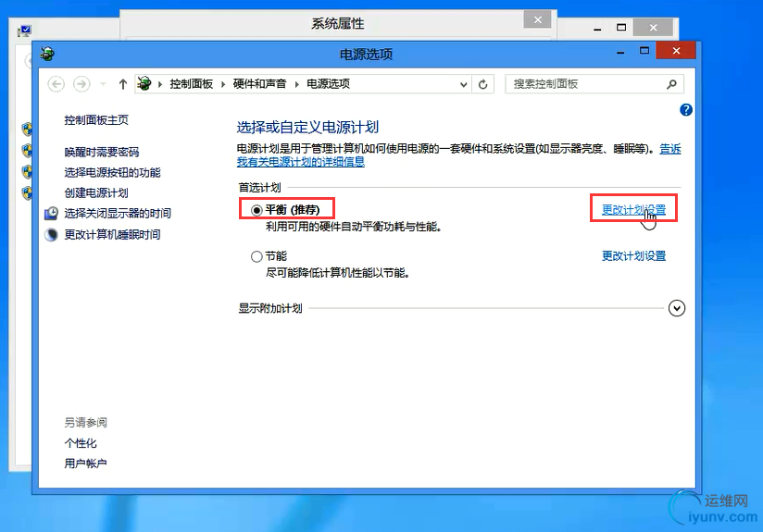Expand 显示附加计划 with the chevron button
Image resolution: width=763 pixels, height=532 pixels.
[676, 308]
